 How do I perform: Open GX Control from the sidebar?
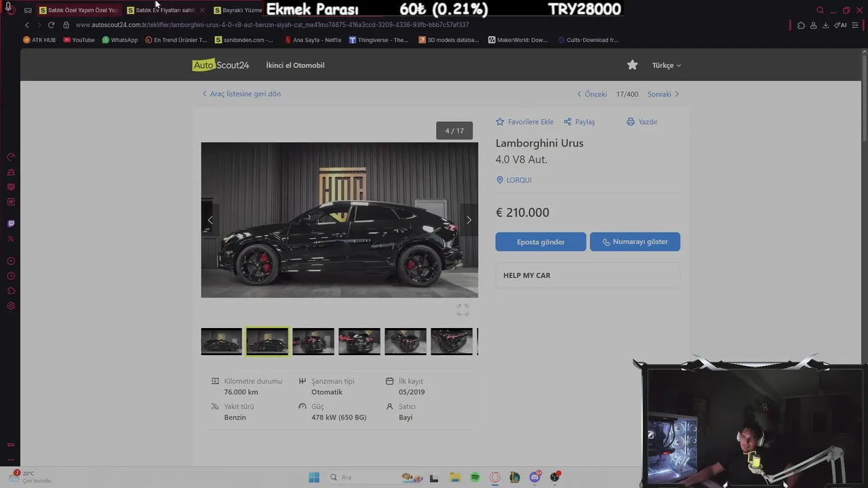(x=11, y=157)
